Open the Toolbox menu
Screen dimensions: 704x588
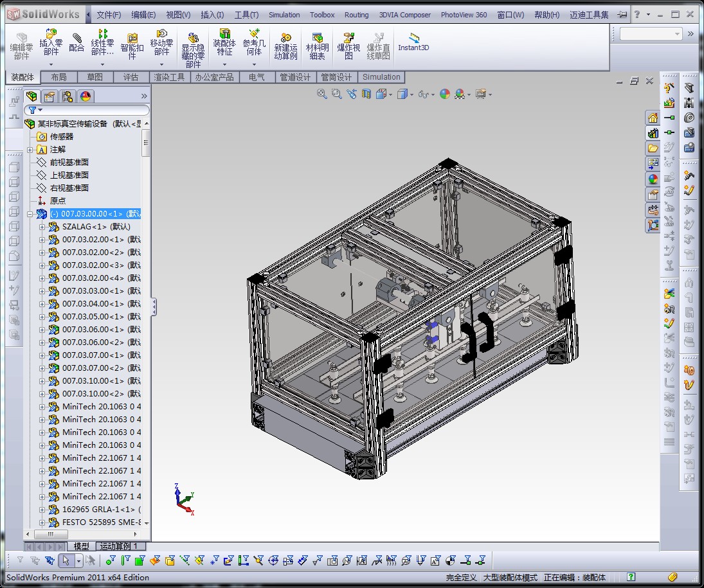click(322, 15)
